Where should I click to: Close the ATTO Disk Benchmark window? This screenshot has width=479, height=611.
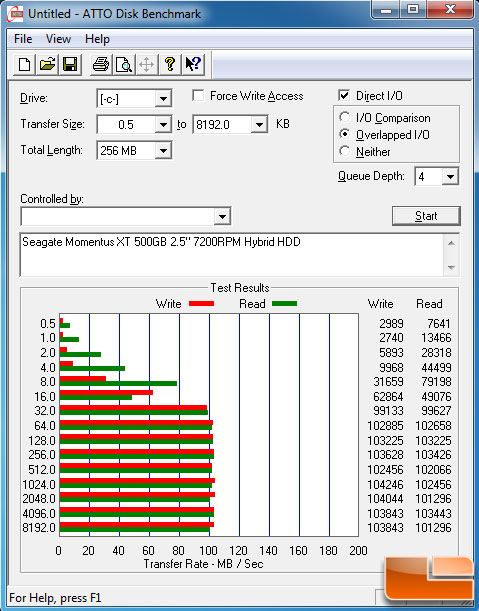[x=451, y=10]
